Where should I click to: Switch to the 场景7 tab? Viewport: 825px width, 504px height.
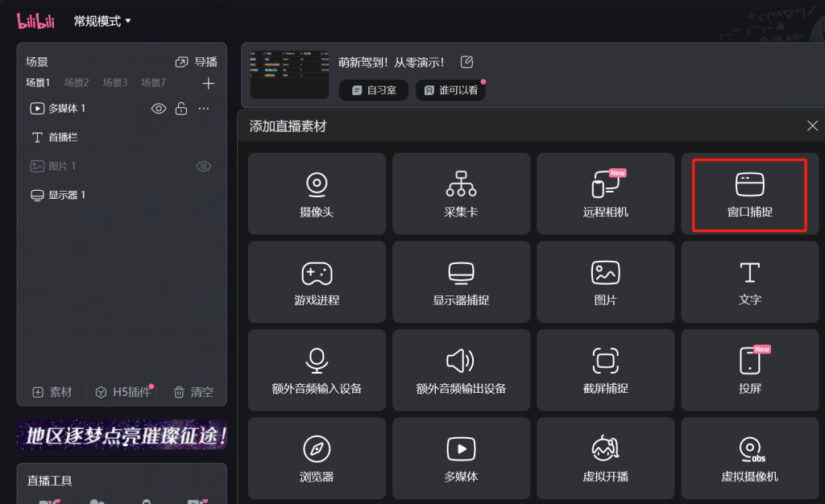pos(153,83)
